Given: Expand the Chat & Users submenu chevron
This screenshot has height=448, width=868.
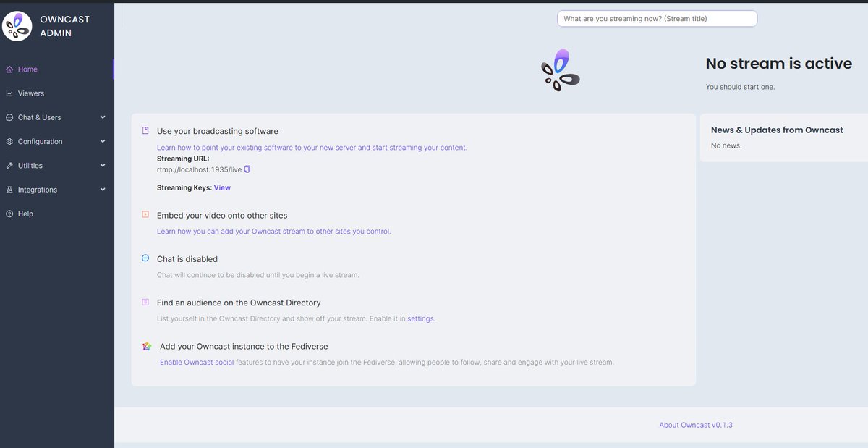Looking at the screenshot, I should [103, 117].
